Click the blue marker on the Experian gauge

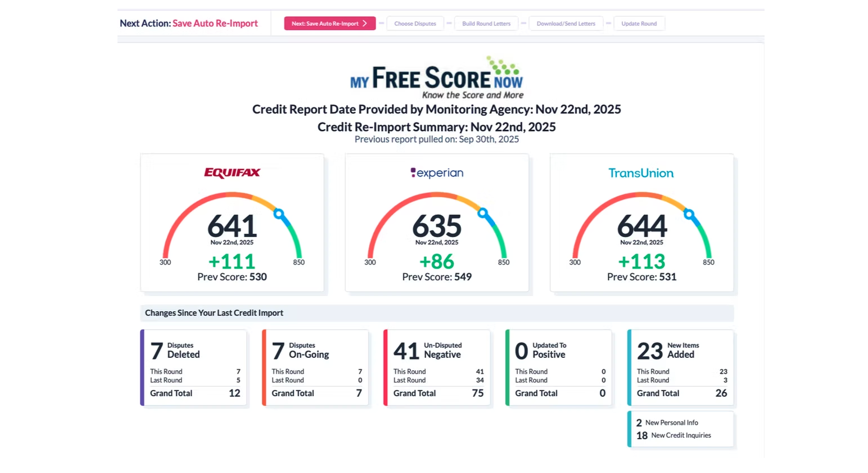483,213
